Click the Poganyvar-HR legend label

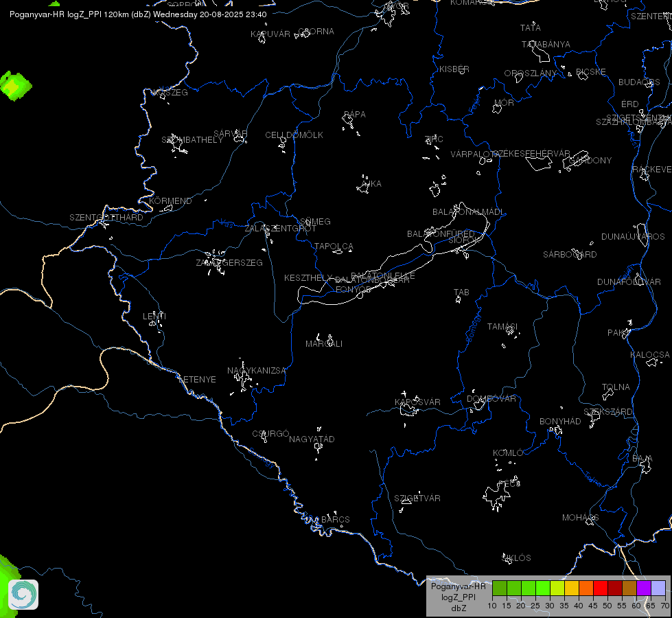click(458, 586)
